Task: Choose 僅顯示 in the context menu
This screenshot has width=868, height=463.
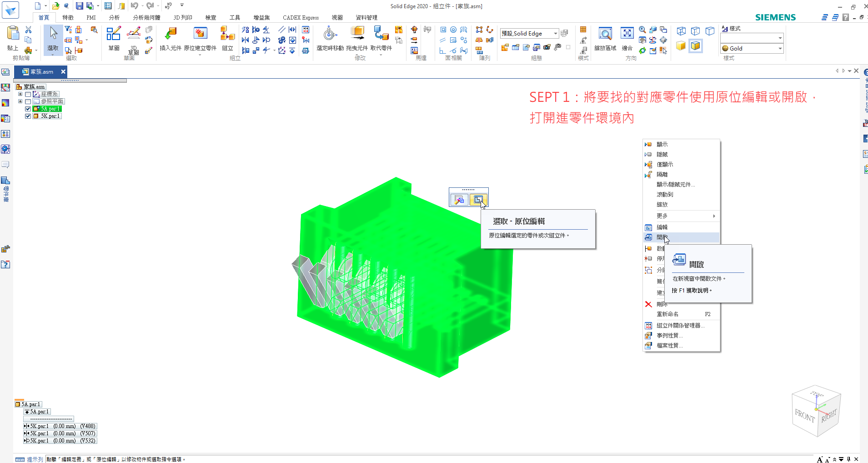Action: (x=681, y=164)
